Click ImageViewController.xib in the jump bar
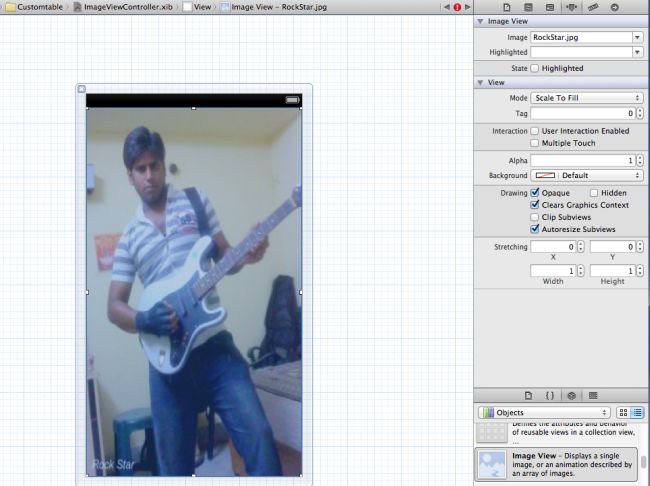 (x=123, y=7)
